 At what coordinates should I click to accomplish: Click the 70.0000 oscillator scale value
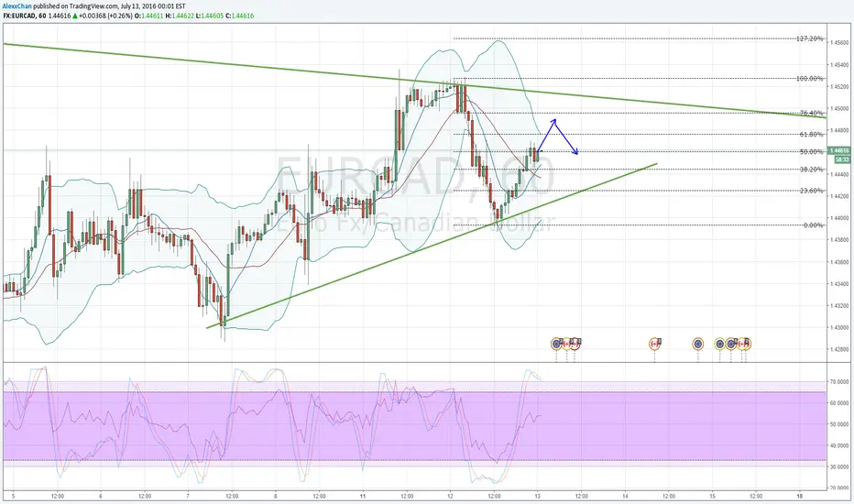tap(840, 382)
